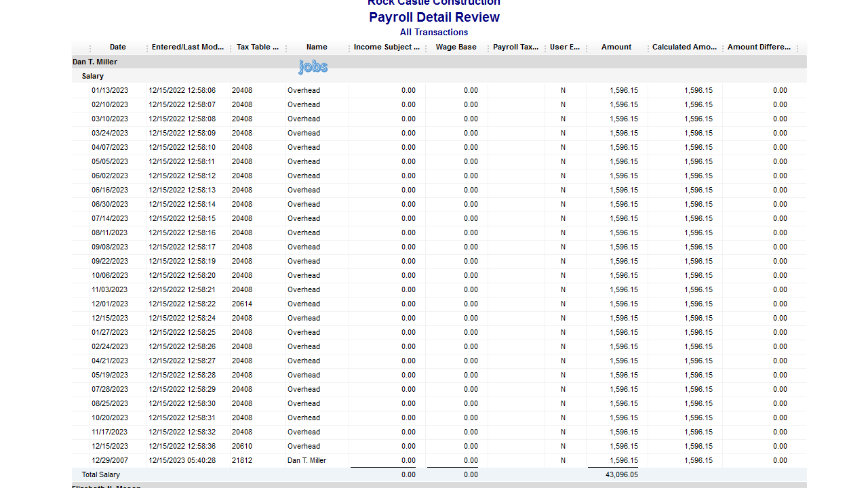This screenshot has height=488, width=868.
Task: Click the Total Salary row label
Action: click(x=101, y=475)
